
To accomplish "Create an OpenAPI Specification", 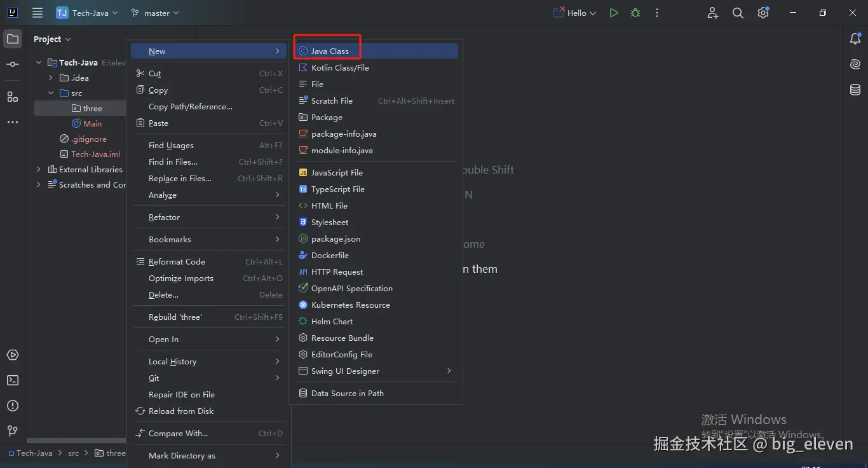I will click(x=376, y=288).
